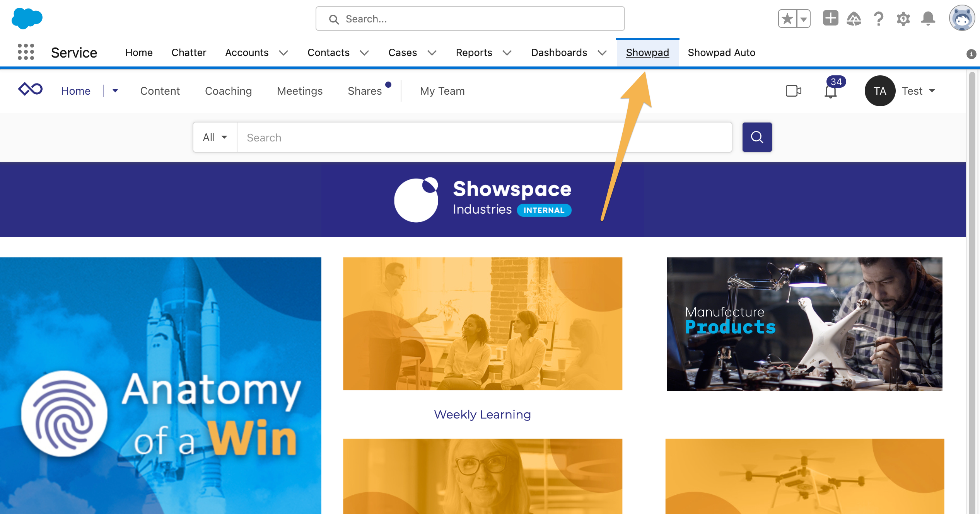The image size is (980, 514).
Task: Switch to the Showpad Auto tab
Action: [721, 53]
